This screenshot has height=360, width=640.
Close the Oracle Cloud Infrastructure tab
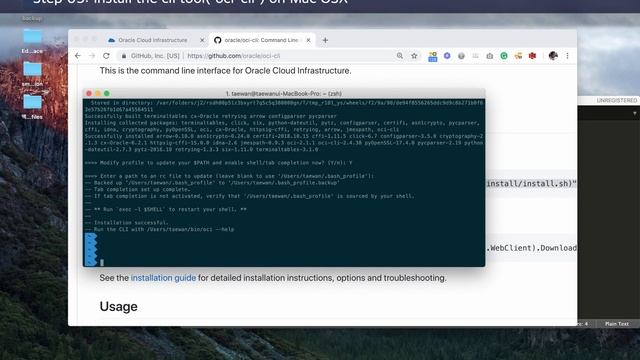(x=202, y=40)
